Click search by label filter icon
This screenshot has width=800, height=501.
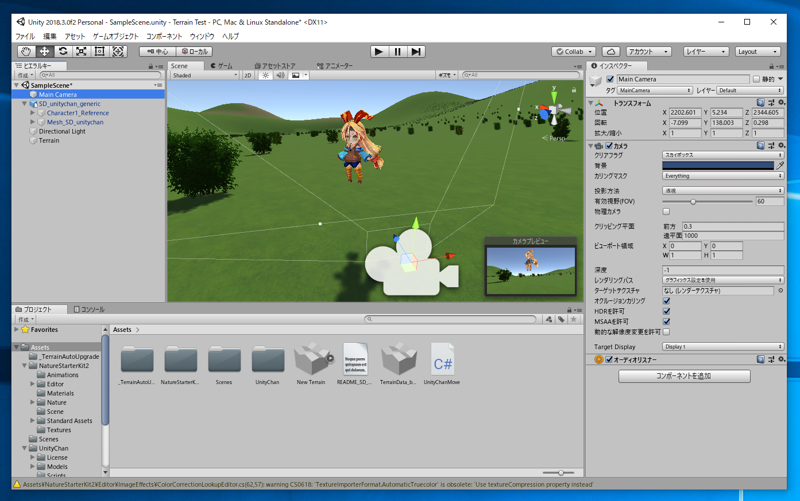561,319
